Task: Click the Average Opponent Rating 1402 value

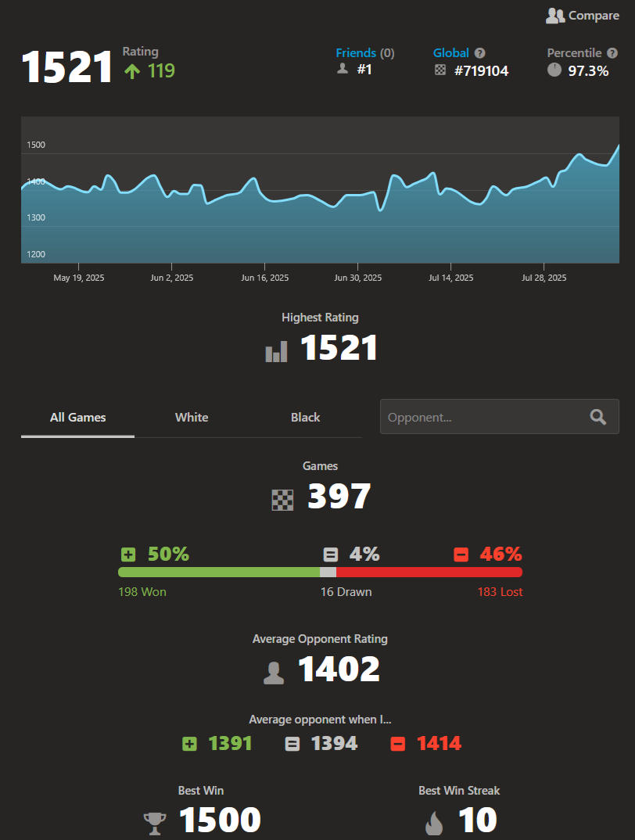Action: (x=339, y=669)
